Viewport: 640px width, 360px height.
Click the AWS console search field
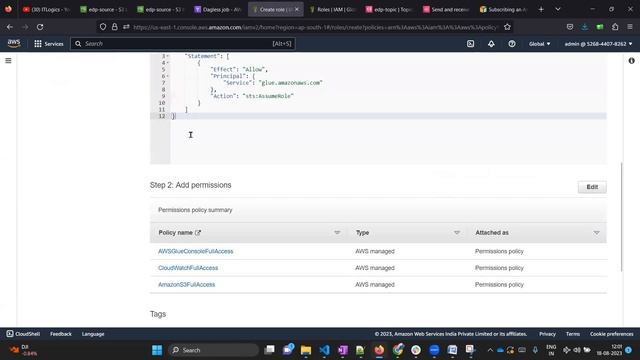click(183, 44)
